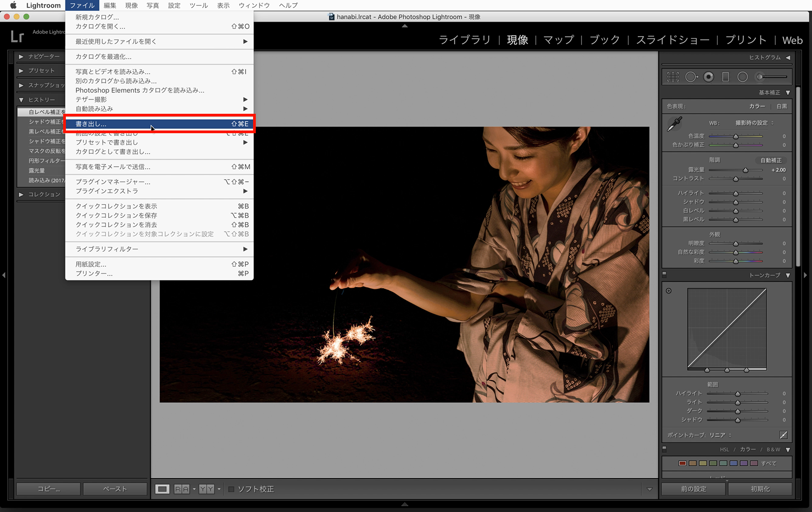The height and width of the screenshot is (512, 812).
Task: Activate the Tone Curve target adjustment tool
Action: coord(669,291)
